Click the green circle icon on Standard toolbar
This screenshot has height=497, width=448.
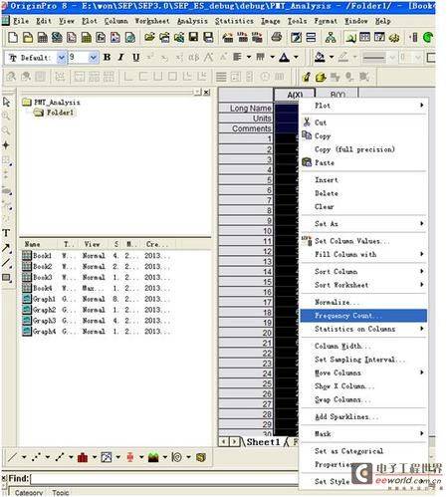pyautogui.click(x=428, y=38)
